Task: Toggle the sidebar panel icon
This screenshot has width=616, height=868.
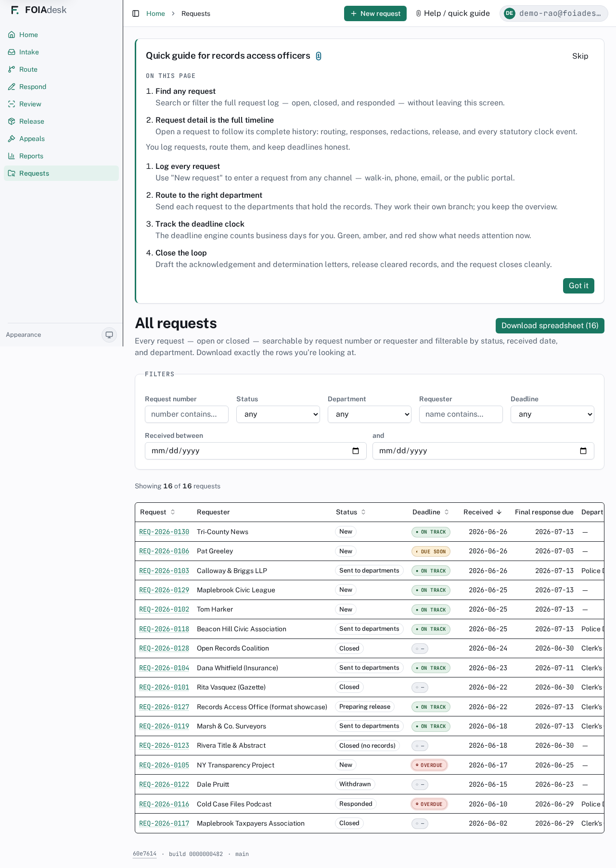Action: [136, 13]
